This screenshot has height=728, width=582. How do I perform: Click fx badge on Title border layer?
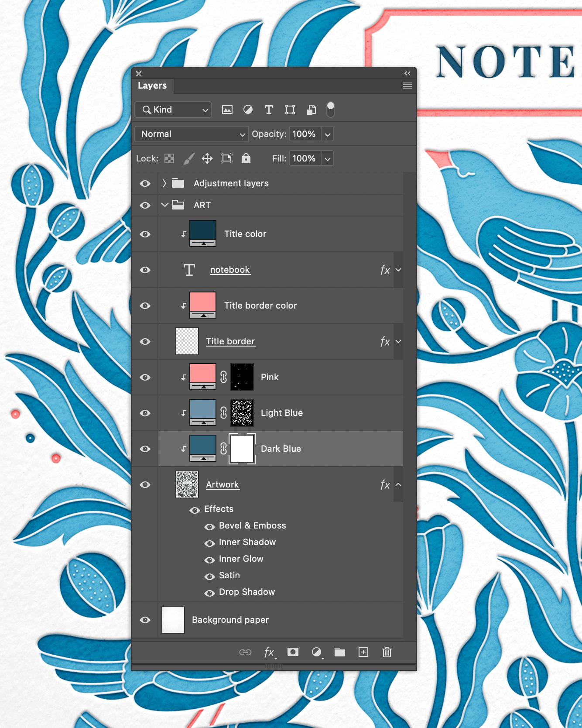point(385,341)
